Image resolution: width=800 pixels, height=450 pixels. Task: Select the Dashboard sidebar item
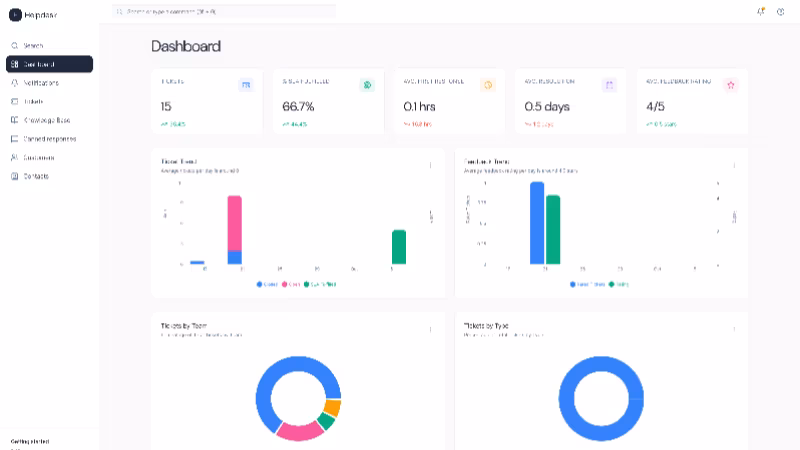click(49, 64)
